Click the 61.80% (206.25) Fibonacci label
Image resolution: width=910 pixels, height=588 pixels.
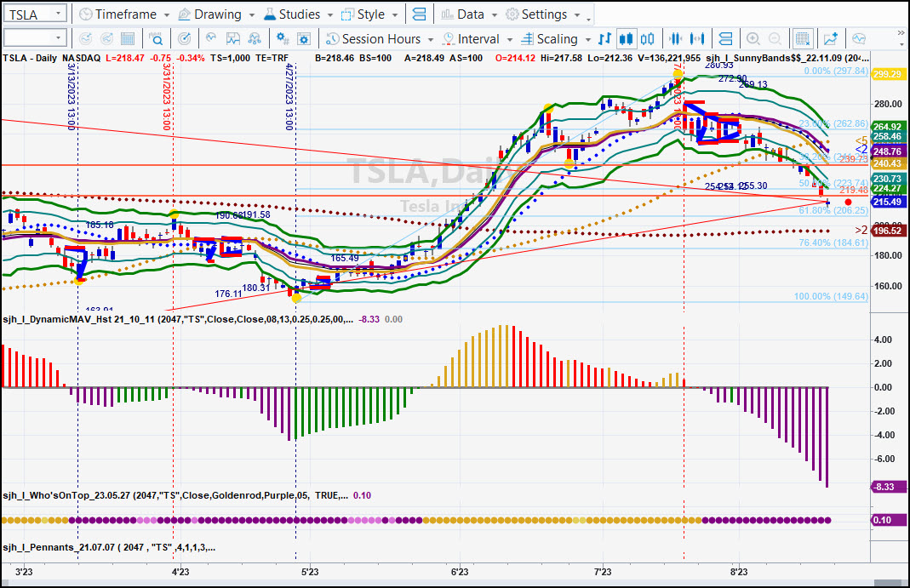(833, 210)
